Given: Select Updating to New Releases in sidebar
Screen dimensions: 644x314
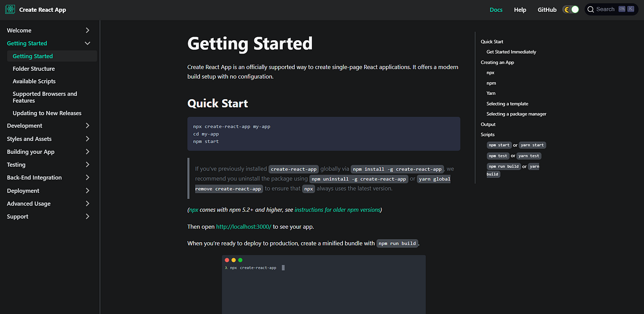Looking at the screenshot, I should point(47,113).
